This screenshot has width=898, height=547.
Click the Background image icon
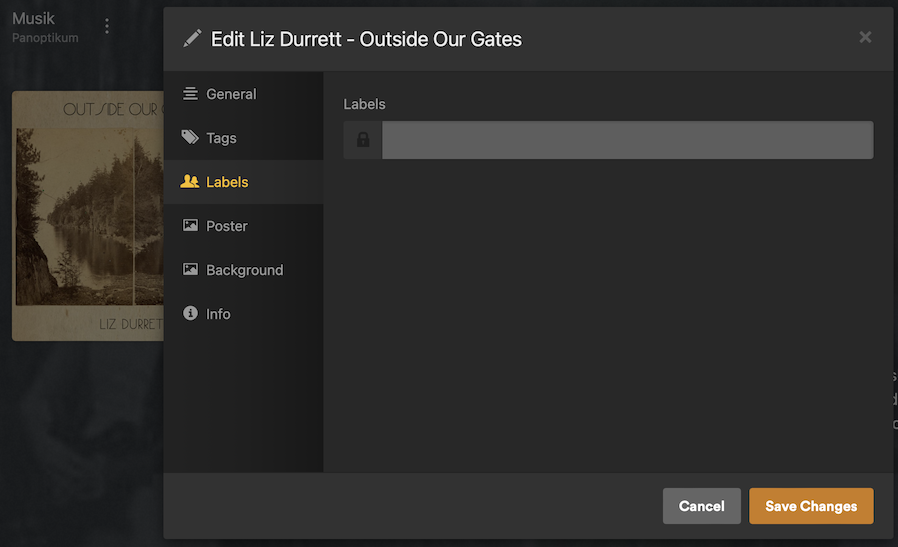coord(190,270)
